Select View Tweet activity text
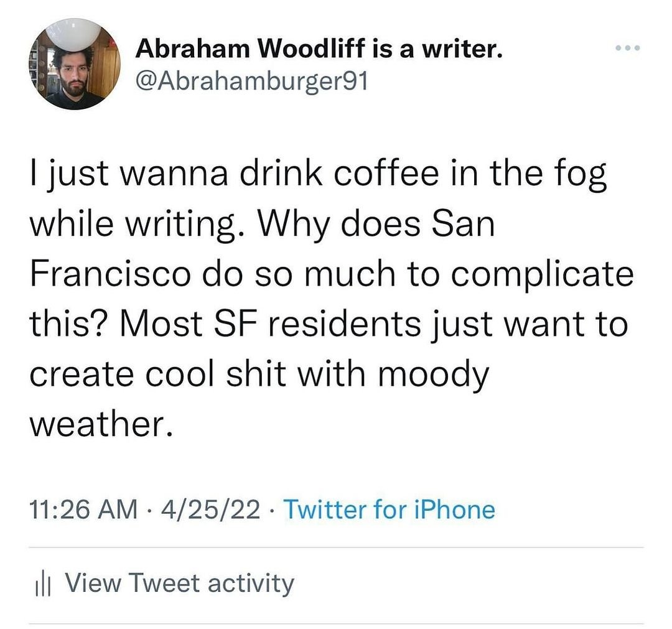This screenshot has height=629, width=672. point(179,584)
